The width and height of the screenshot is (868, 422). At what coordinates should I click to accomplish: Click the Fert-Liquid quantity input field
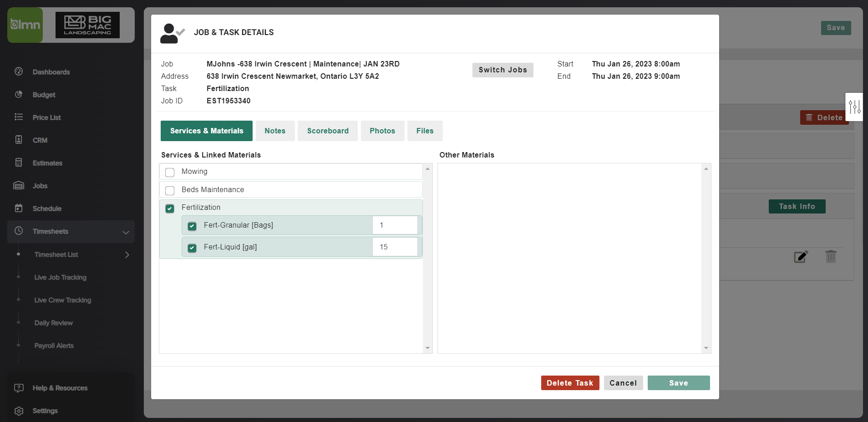coord(395,246)
